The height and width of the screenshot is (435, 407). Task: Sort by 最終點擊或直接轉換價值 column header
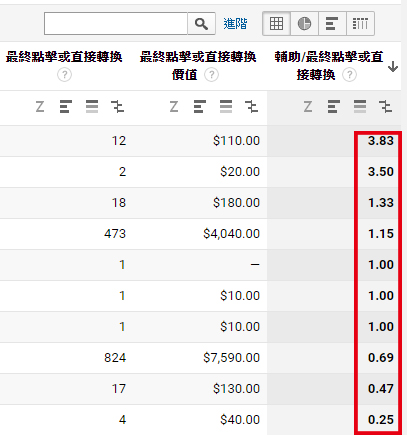[198, 66]
